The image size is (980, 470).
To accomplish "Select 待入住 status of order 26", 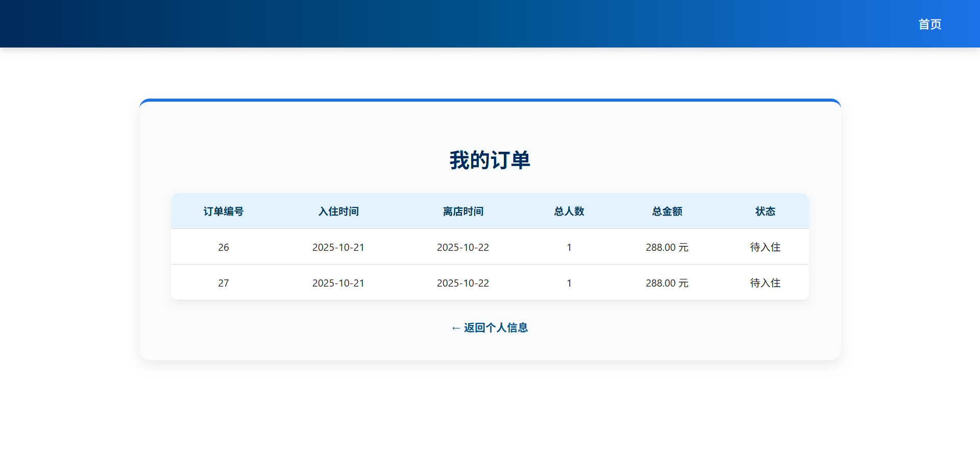I will [x=765, y=247].
